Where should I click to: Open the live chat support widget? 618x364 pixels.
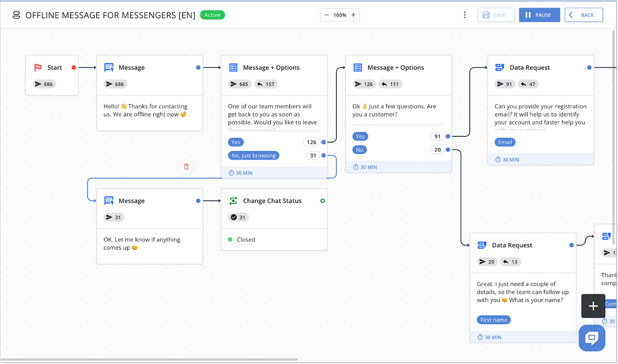click(592, 338)
